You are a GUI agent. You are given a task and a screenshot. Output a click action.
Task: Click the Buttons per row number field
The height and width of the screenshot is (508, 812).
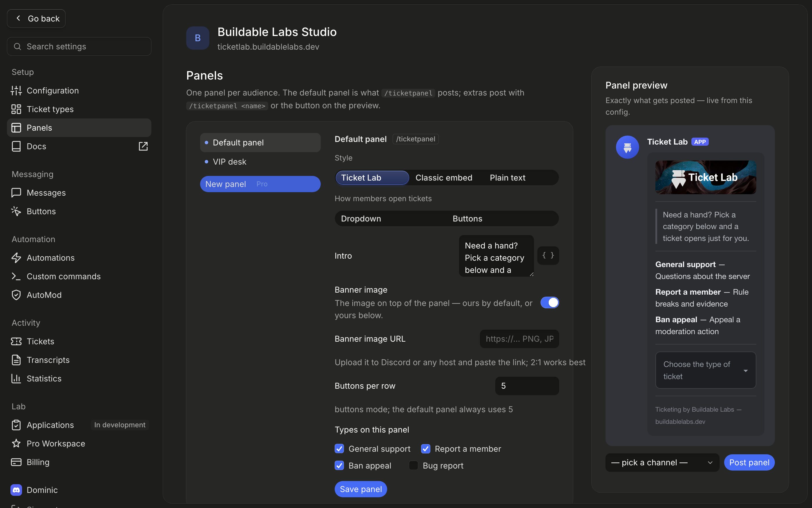[x=527, y=386]
